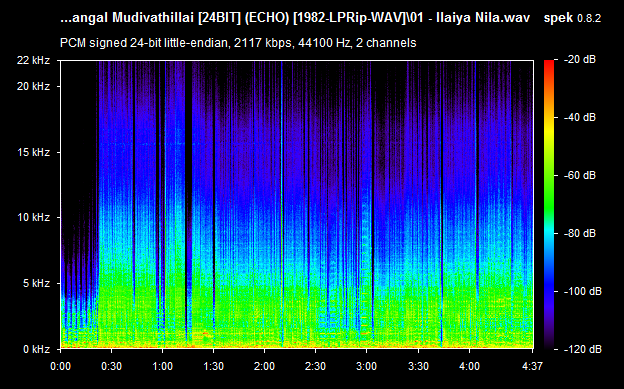
Task: Click the green -60 dB region of color scale
Action: (549, 175)
